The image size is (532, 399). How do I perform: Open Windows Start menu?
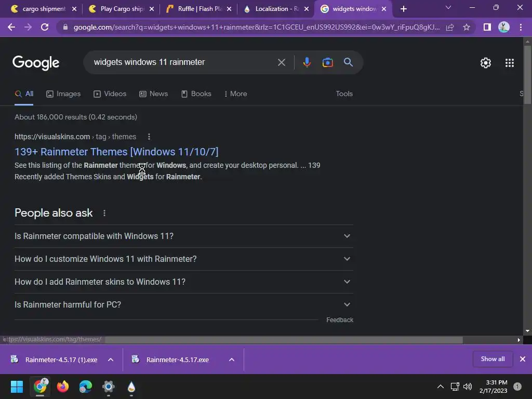[17, 387]
